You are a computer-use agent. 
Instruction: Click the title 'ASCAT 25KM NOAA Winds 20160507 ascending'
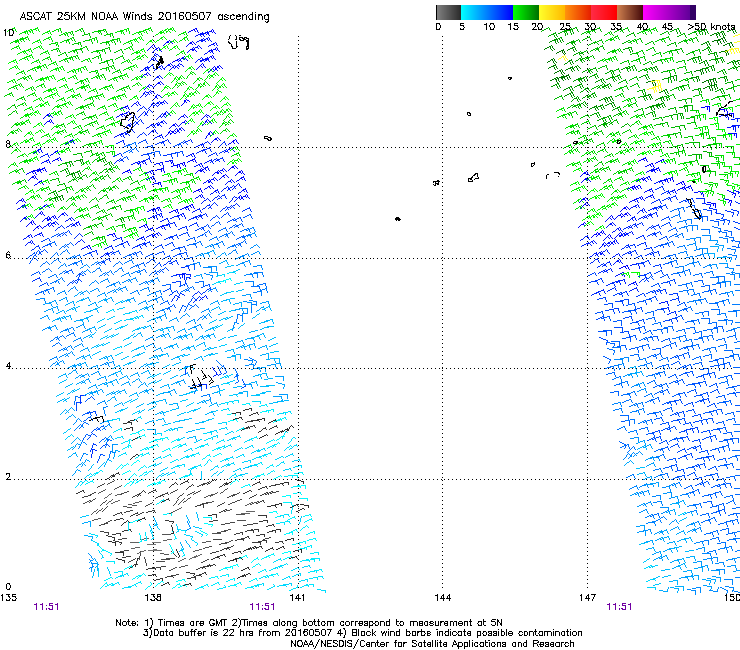[x=144, y=17]
